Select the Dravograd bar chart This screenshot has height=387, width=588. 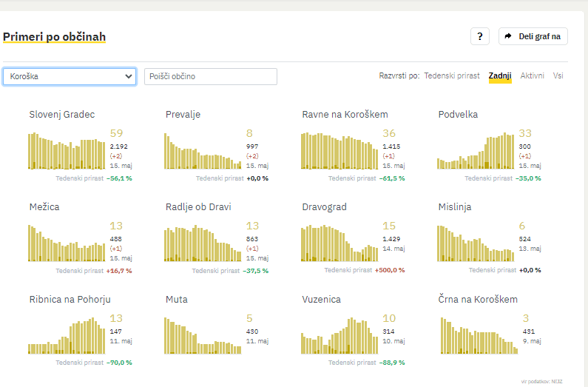tap(339, 243)
